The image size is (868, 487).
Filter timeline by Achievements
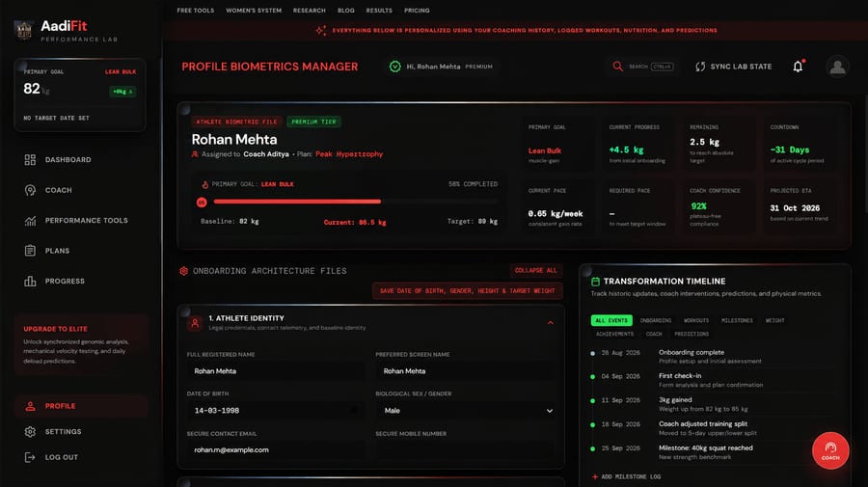(x=614, y=335)
